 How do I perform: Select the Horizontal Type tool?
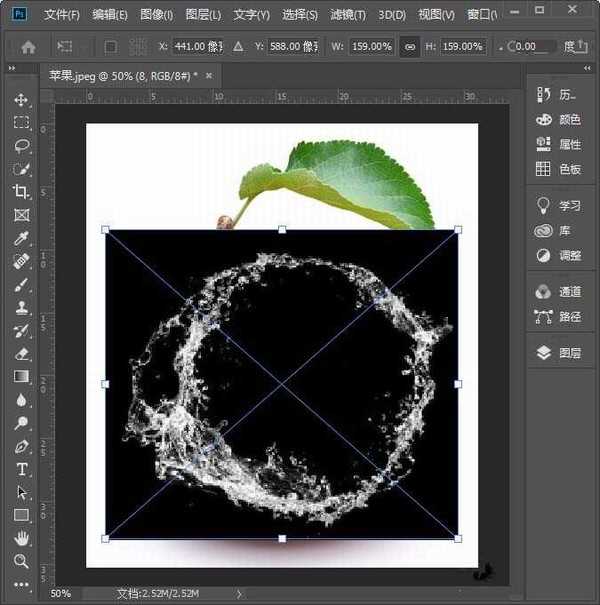pos(21,469)
